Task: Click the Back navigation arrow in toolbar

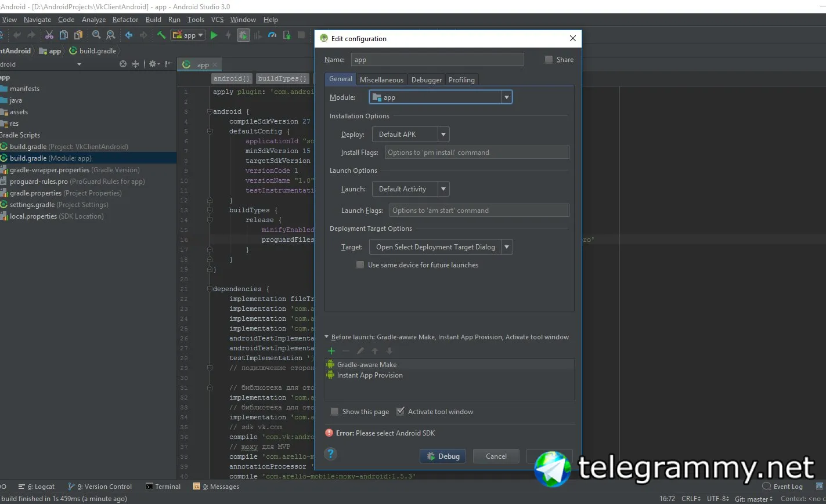Action: point(129,35)
